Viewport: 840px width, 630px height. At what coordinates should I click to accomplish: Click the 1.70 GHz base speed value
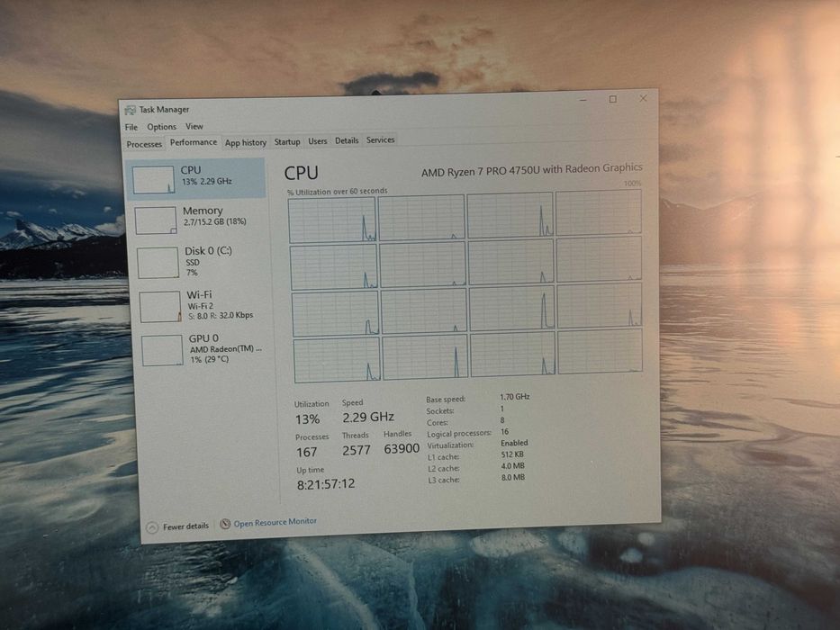click(x=514, y=397)
